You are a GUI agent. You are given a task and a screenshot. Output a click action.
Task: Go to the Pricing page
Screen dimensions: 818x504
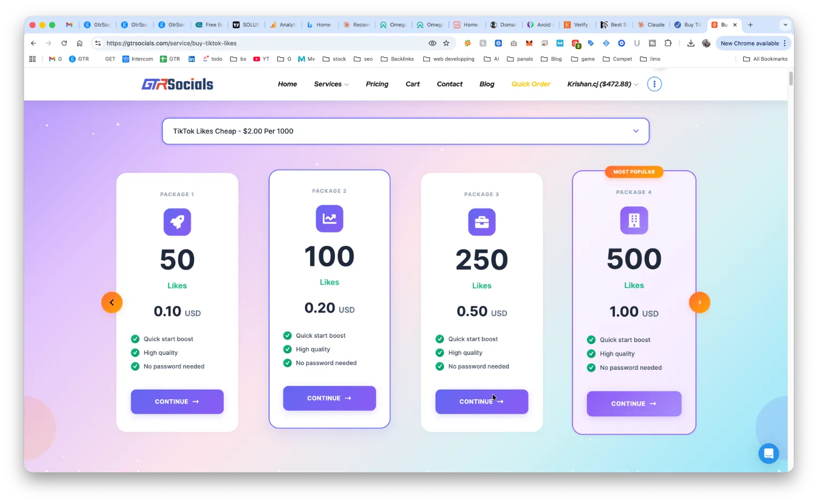pyautogui.click(x=377, y=84)
